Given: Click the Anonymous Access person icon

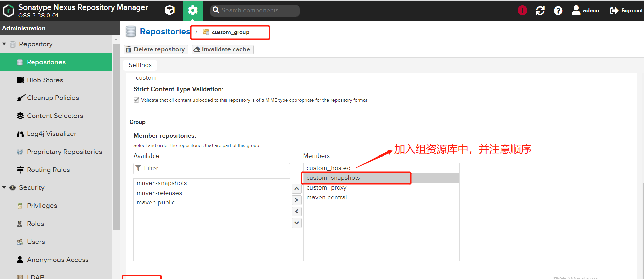Looking at the screenshot, I should [20, 260].
